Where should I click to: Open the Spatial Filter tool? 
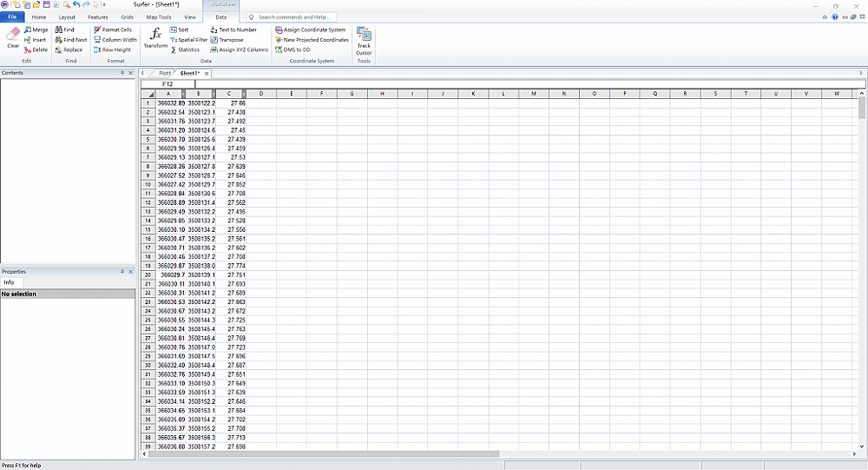188,40
